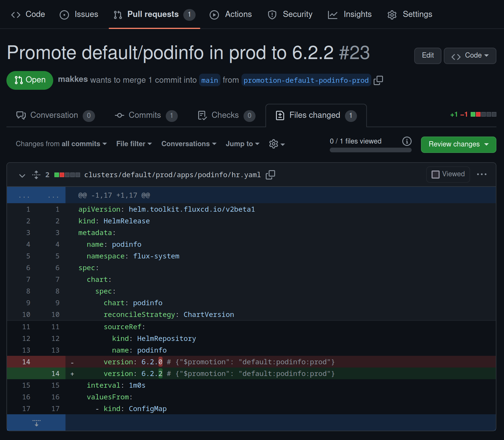
Task: Click the diffstat blocks near +1 −1
Action: pos(483,114)
